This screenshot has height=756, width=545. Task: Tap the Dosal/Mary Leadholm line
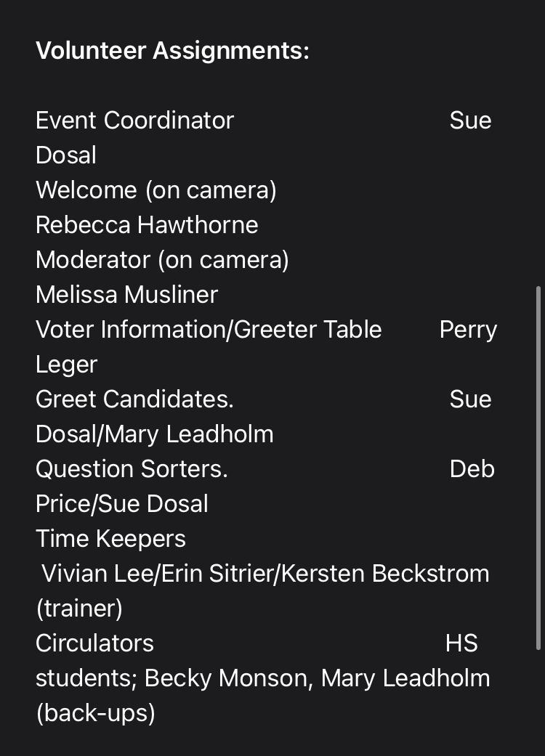[155, 434]
